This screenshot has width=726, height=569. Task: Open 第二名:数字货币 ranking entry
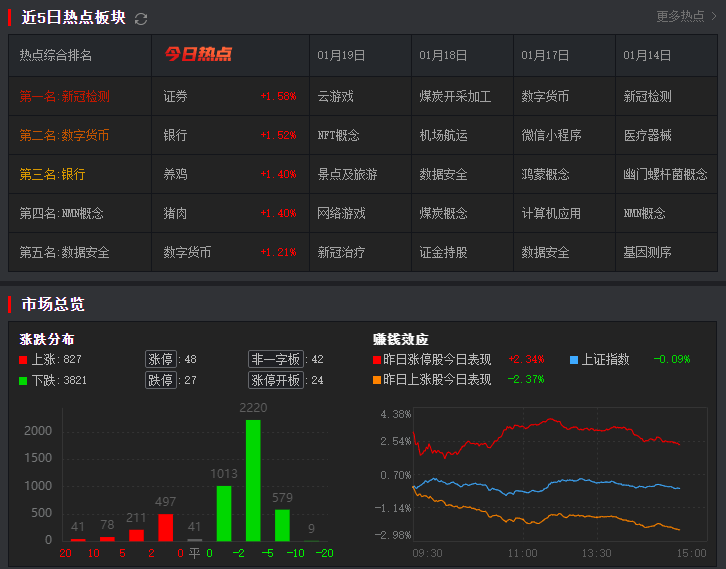coord(64,135)
